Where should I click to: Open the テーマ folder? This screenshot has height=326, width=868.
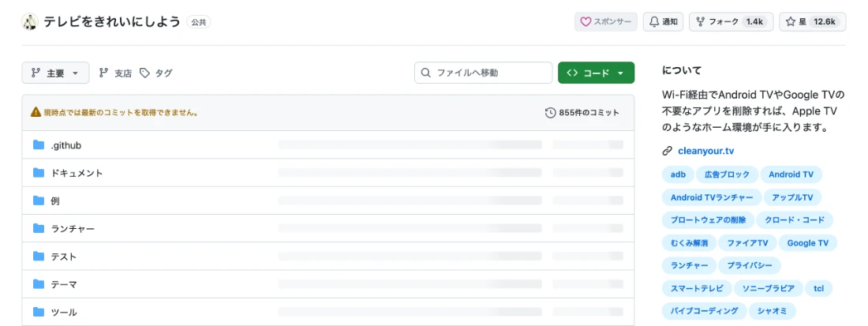[64, 284]
